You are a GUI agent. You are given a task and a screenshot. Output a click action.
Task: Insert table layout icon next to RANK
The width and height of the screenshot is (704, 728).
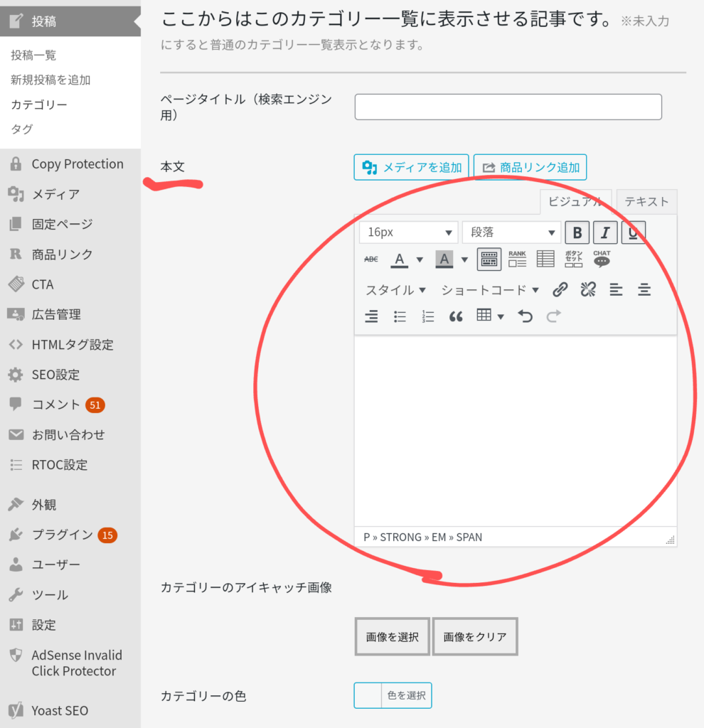pyautogui.click(x=545, y=259)
